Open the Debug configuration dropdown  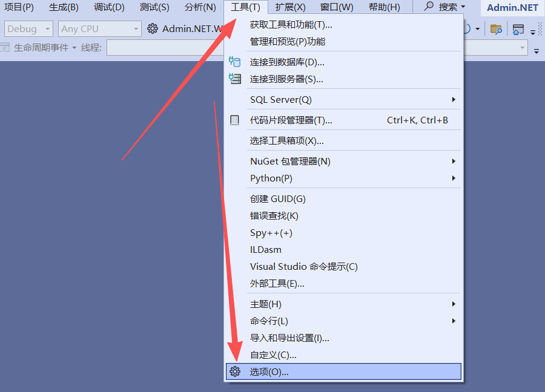click(x=28, y=29)
